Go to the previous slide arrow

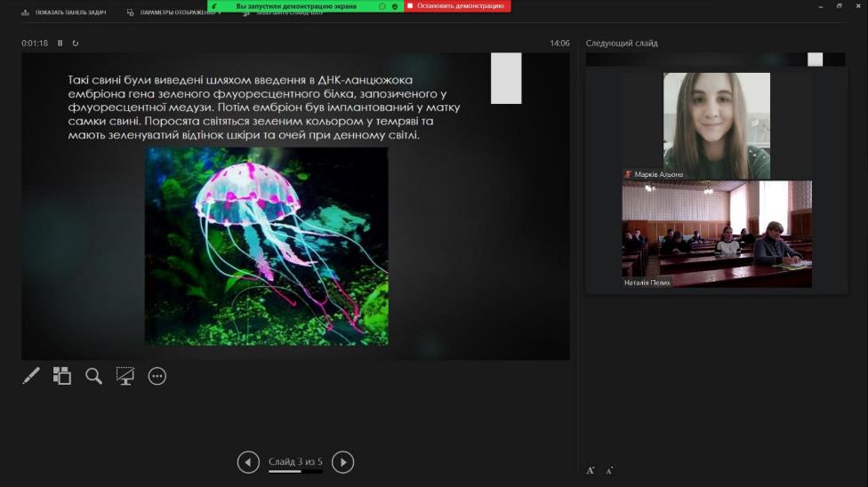(x=248, y=462)
